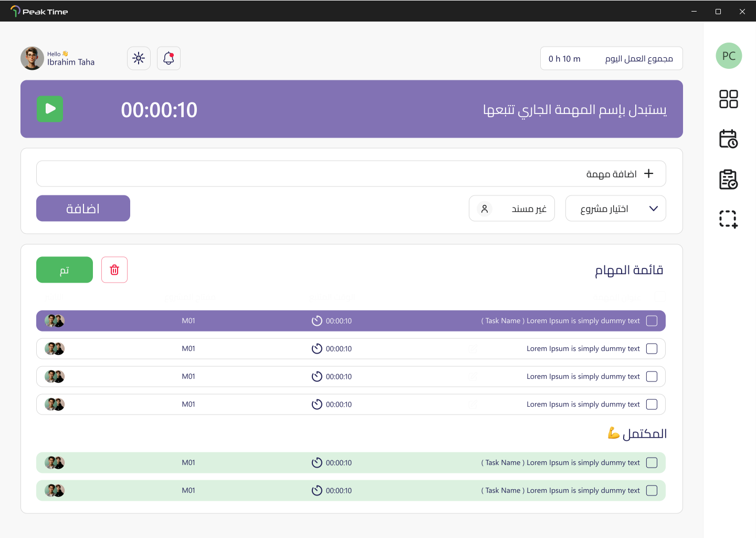Toggle light mode with the sun icon
This screenshot has height=538, width=756.
[x=139, y=58]
